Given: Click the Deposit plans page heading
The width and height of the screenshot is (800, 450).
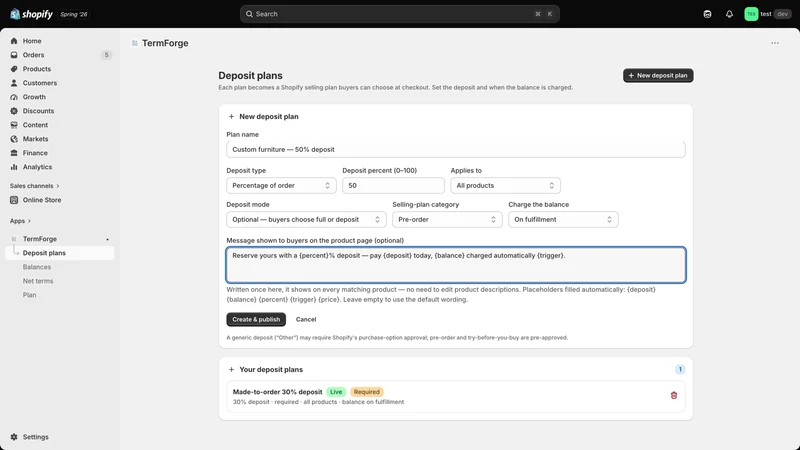Looking at the screenshot, I should tap(251, 76).
